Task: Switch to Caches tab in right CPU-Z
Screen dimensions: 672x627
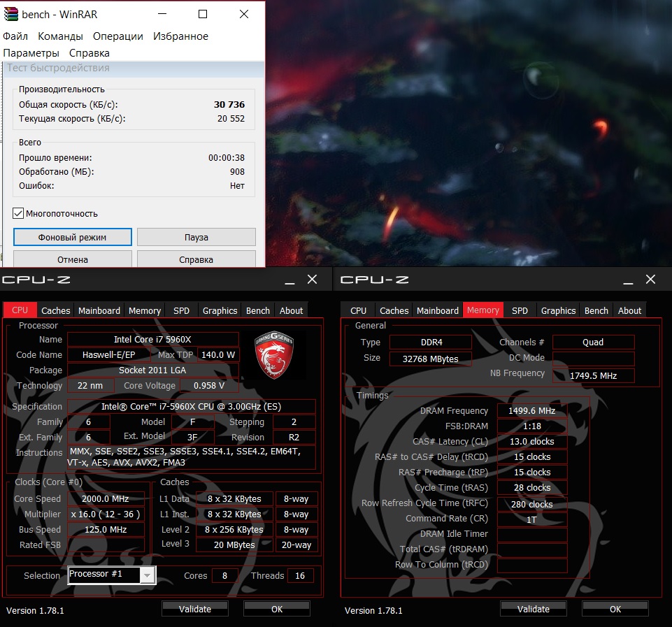Action: (394, 310)
